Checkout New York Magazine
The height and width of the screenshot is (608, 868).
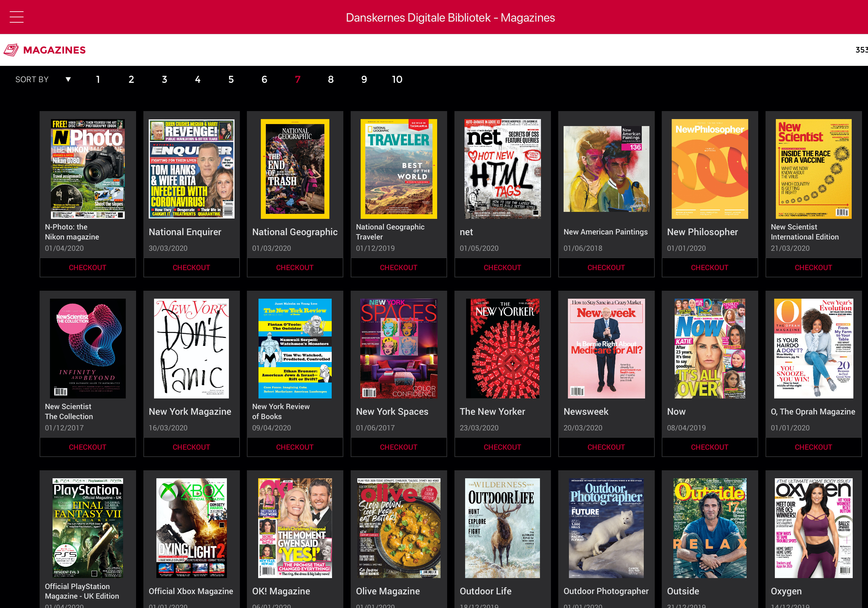click(191, 447)
